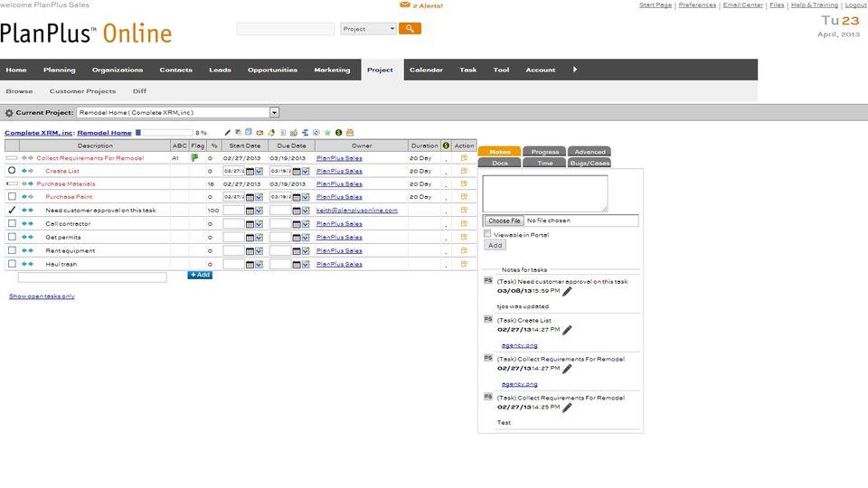Open due date calendar for Haul trash
The height and width of the screenshot is (488, 868).
(x=297, y=265)
